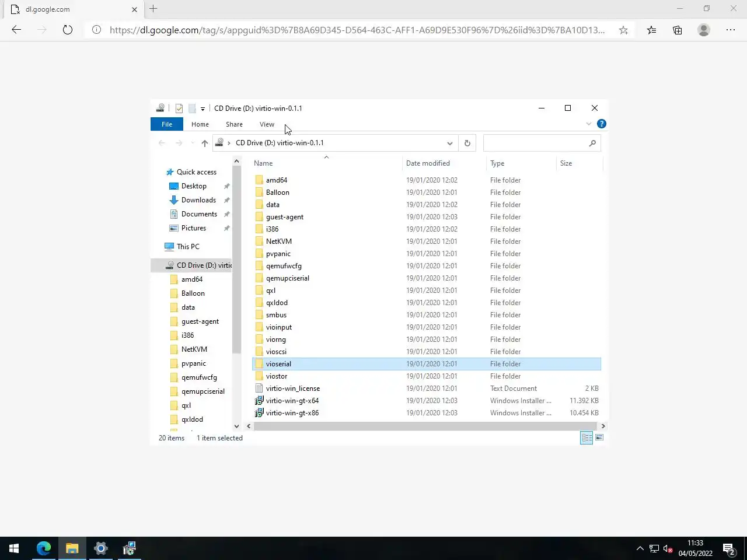Open Edge Favorites list
The width and height of the screenshot is (747, 560).
point(651,30)
